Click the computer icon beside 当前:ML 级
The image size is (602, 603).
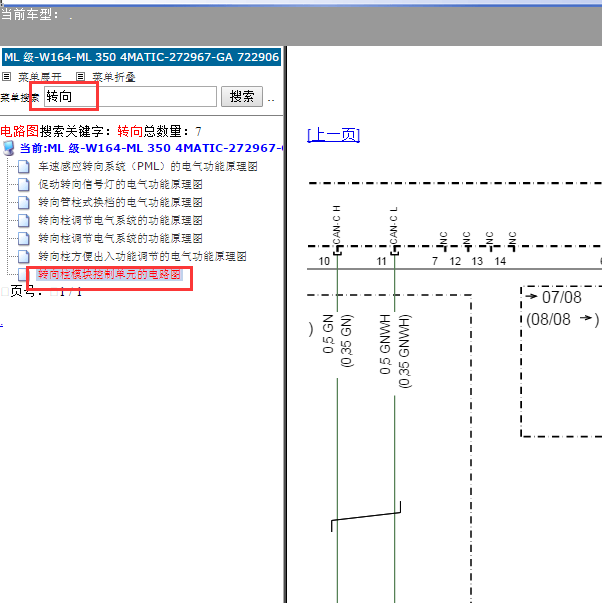[8, 148]
